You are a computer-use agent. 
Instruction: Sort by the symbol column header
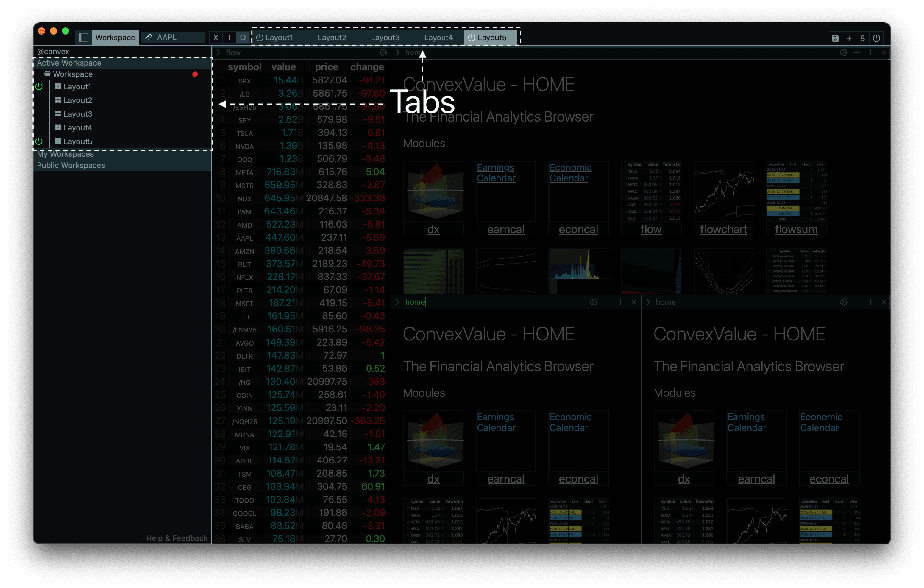coord(244,67)
